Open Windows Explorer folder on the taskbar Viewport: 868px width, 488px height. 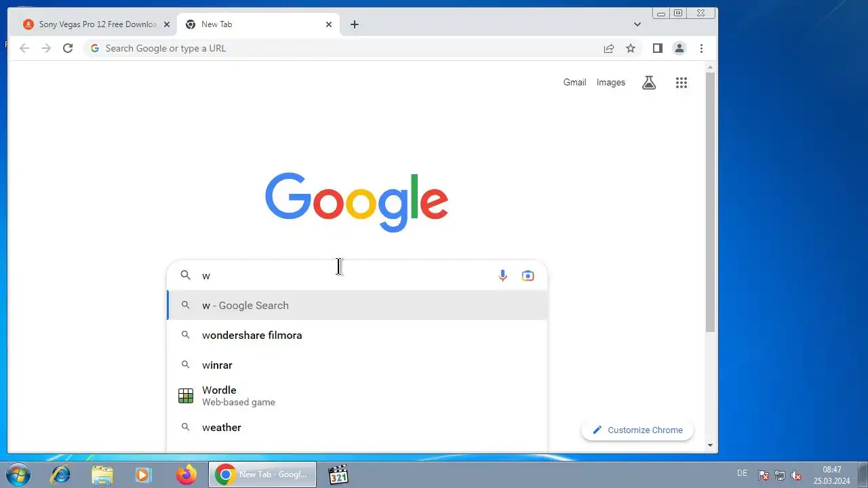coord(102,474)
